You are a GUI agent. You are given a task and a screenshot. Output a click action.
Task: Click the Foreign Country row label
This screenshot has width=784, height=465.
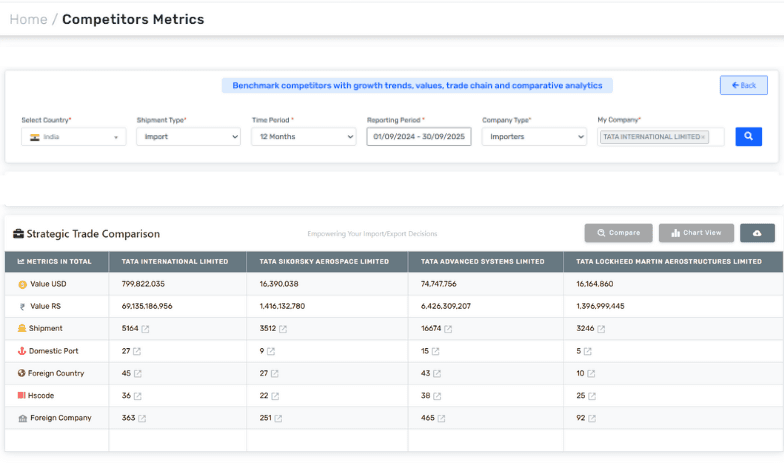56,374
